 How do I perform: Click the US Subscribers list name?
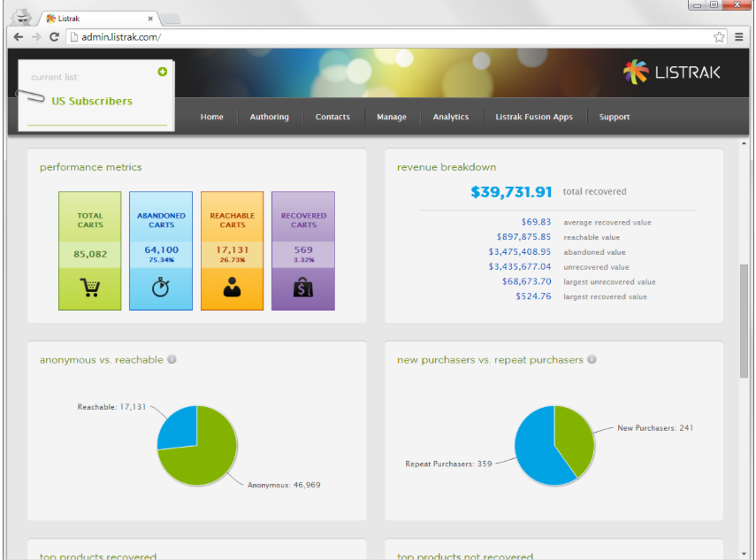(x=92, y=101)
